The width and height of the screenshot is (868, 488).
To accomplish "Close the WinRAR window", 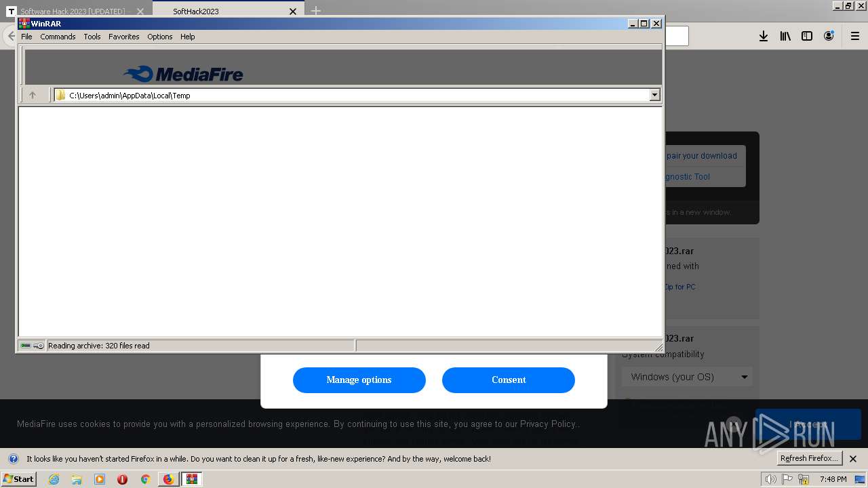I will click(656, 23).
